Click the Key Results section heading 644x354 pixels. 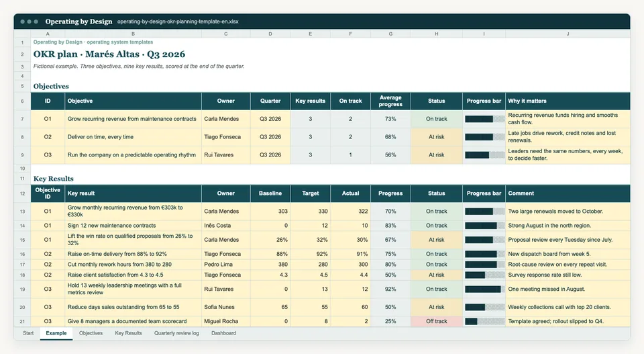click(54, 179)
